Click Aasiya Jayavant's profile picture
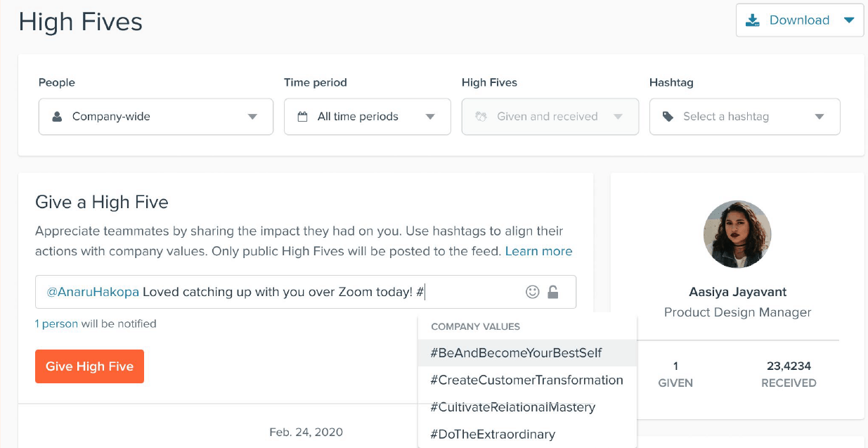This screenshot has height=448, width=868. point(737,234)
